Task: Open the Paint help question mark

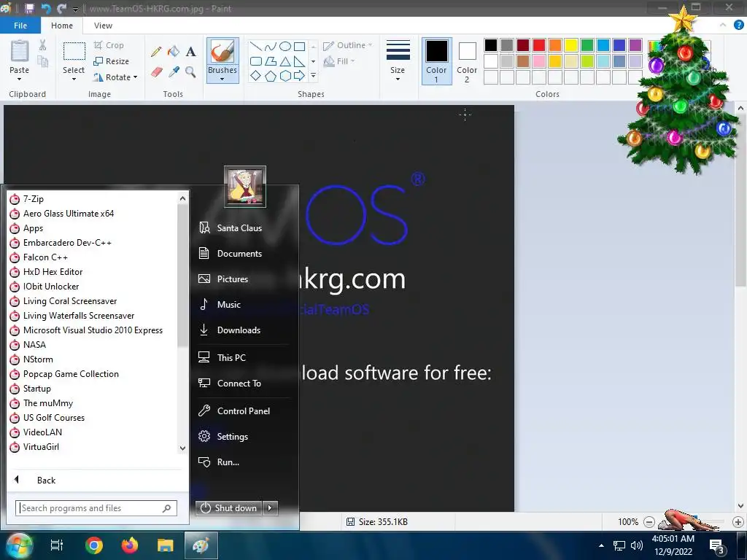Action: 738,26
